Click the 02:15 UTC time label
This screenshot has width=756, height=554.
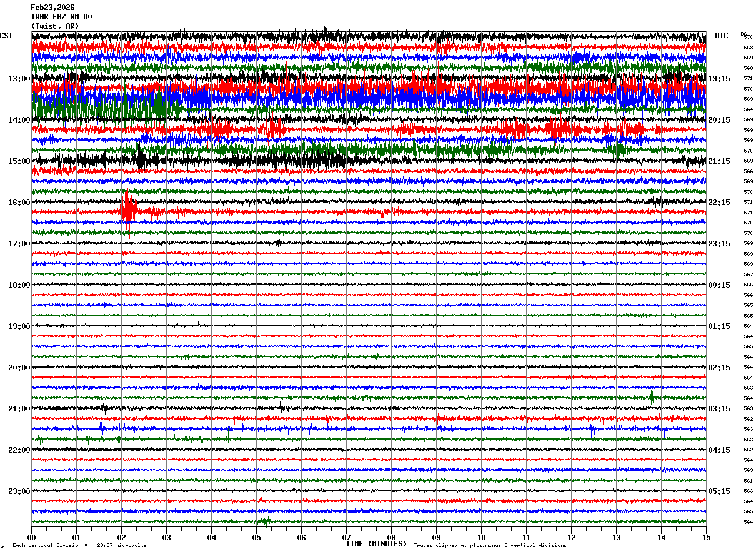pyautogui.click(x=719, y=368)
